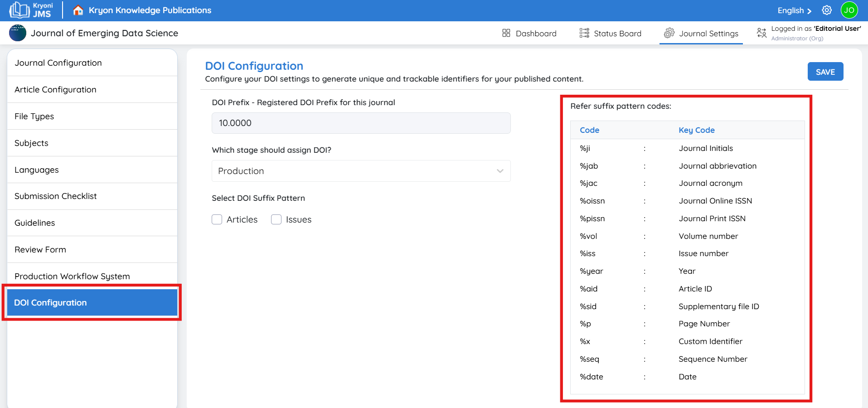
Task: Save the DOI configuration
Action: click(825, 72)
